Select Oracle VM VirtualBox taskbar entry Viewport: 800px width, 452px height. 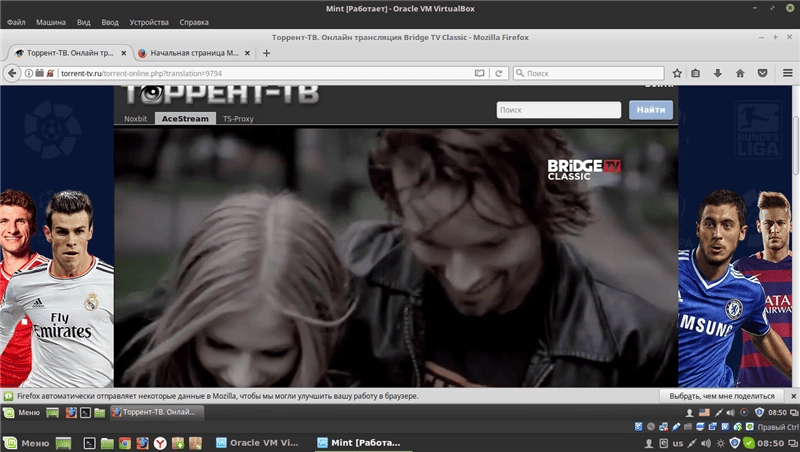point(258,443)
